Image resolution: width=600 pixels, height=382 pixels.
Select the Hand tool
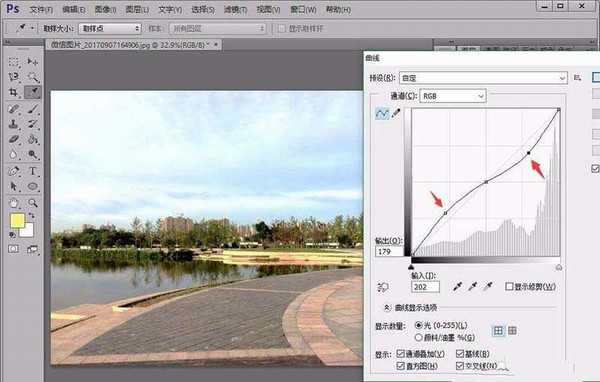coord(14,203)
